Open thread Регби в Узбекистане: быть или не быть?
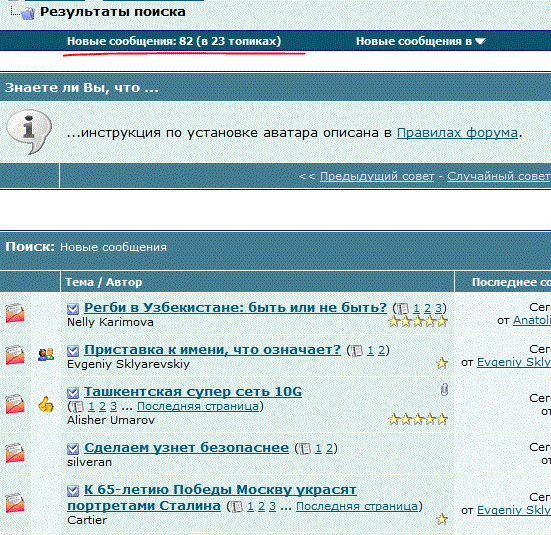551x535 pixels. click(x=235, y=308)
